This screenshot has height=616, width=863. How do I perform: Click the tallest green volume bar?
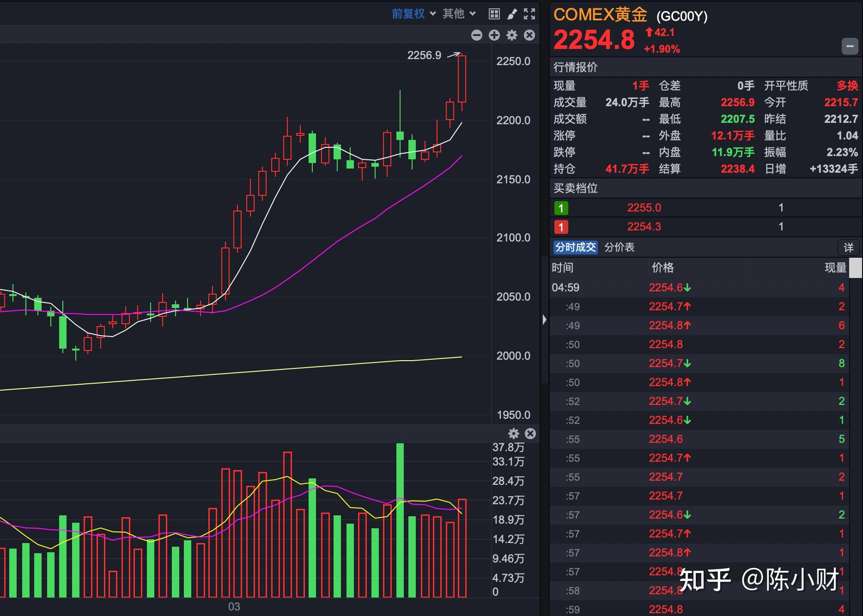[x=400, y=520]
